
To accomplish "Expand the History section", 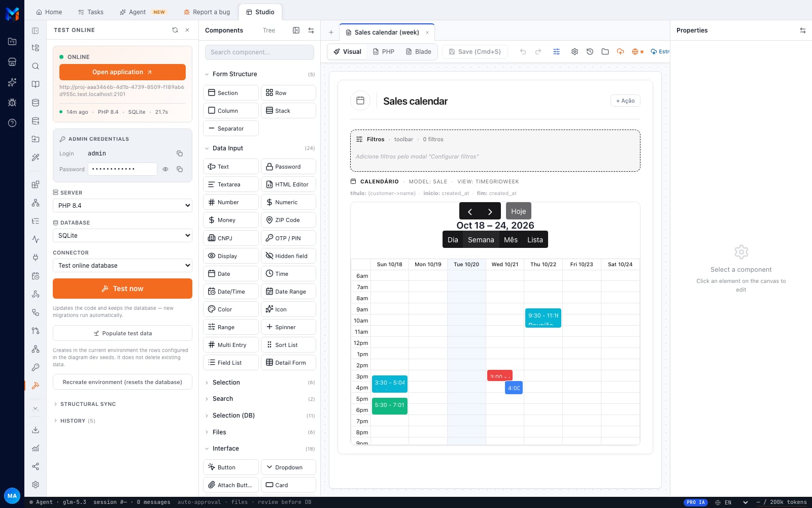I will tap(74, 421).
